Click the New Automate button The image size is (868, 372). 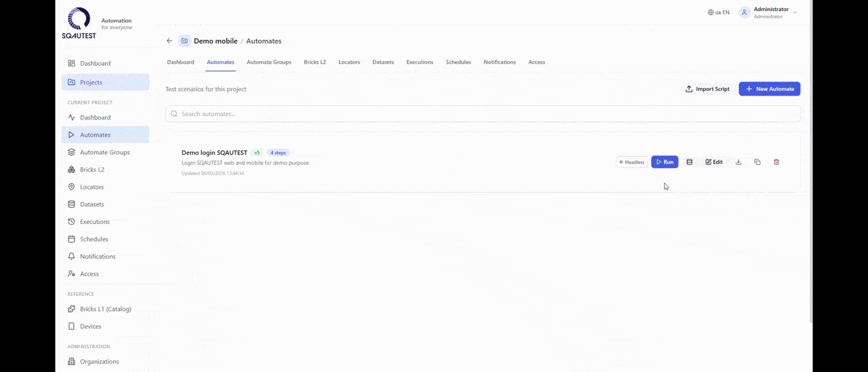(x=769, y=89)
